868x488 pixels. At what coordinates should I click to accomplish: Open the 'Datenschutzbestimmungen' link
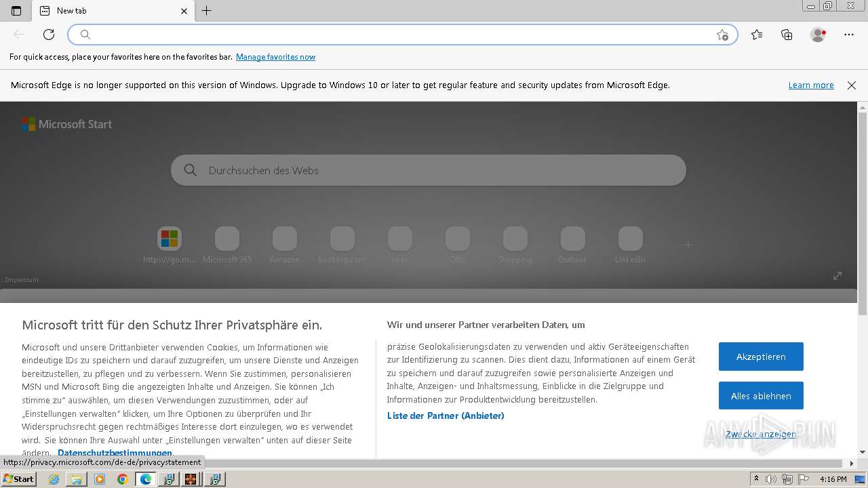pyautogui.click(x=115, y=453)
